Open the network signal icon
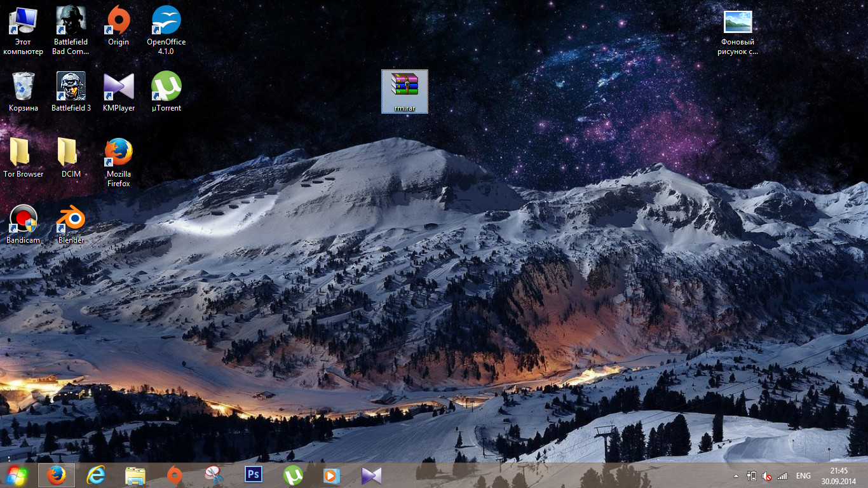Image resolution: width=868 pixels, height=488 pixels. point(782,476)
